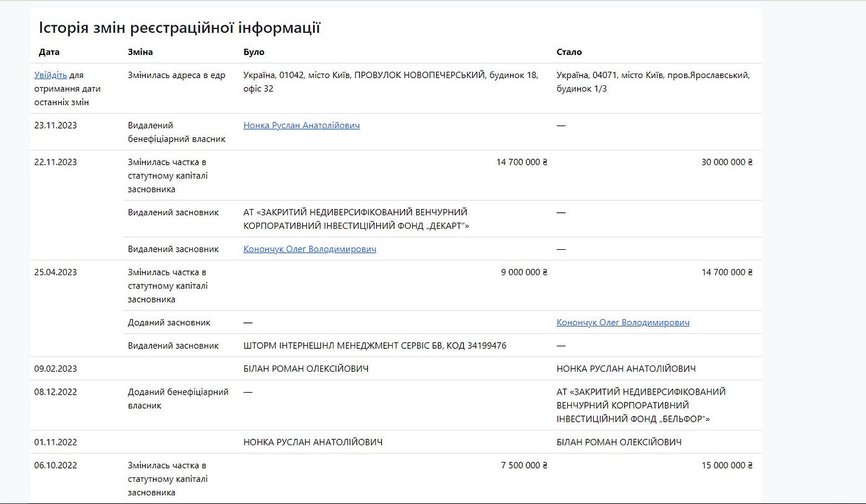866x504 pixels.
Task: Select БІЛАН РОМАН ОЛЕКСІЙОВИЧ in 09.02.2023 row
Action: tap(306, 369)
